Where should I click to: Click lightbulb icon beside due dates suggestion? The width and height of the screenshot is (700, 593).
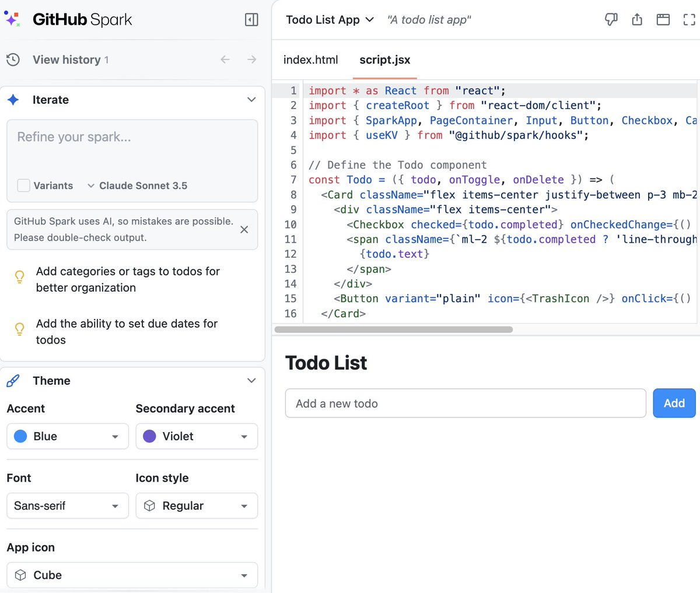click(19, 329)
